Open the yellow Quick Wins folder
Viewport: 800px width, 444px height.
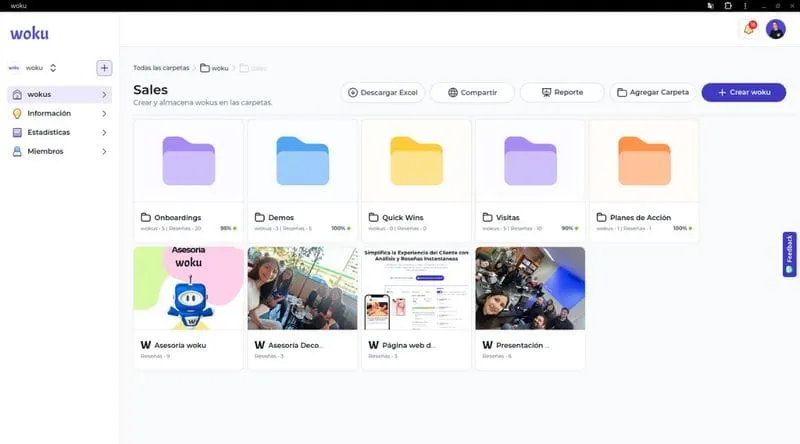point(416,161)
